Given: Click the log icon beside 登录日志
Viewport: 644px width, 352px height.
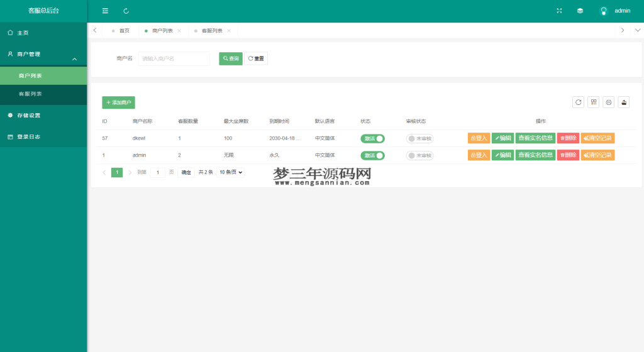Looking at the screenshot, I should (x=10, y=136).
